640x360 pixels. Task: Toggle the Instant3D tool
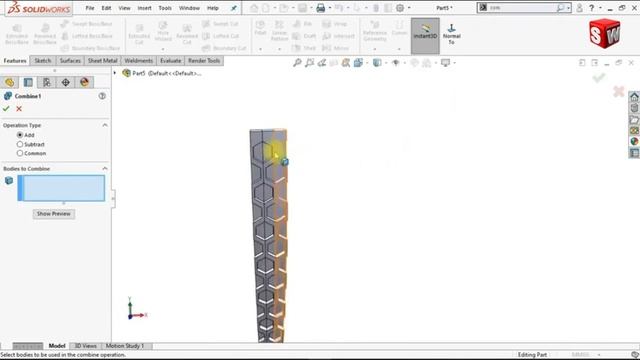click(x=425, y=36)
